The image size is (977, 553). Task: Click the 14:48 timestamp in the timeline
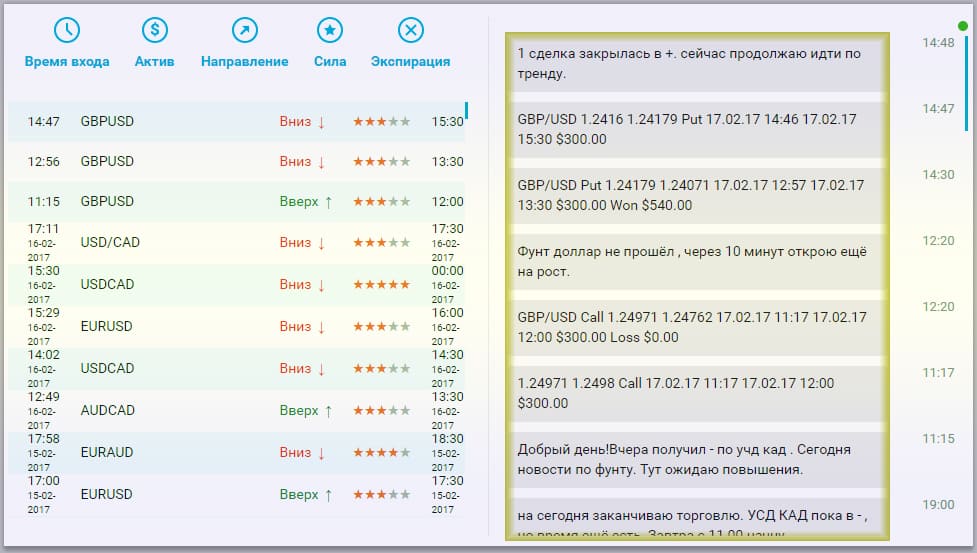pyautogui.click(x=938, y=43)
